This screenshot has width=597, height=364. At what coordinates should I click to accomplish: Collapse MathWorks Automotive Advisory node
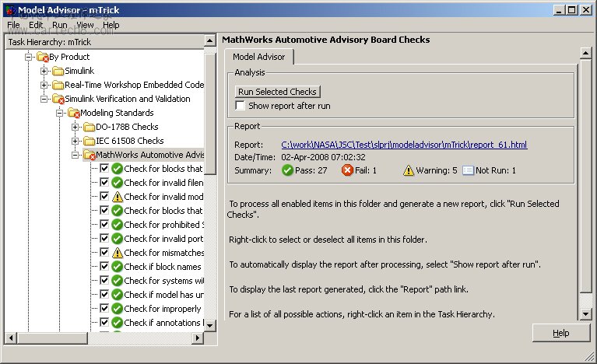coord(75,155)
